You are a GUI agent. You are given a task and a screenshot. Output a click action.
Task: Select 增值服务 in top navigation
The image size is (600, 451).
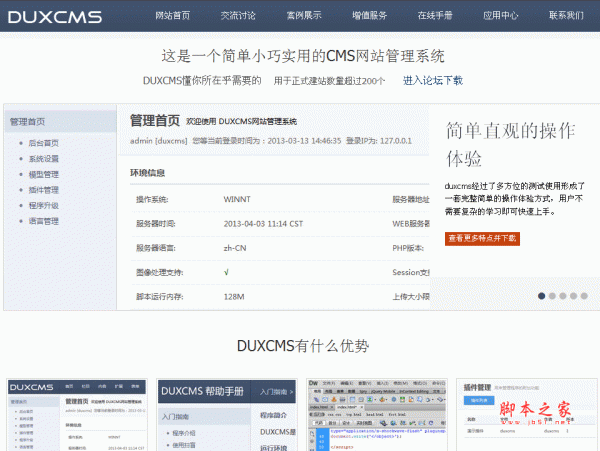coord(370,15)
